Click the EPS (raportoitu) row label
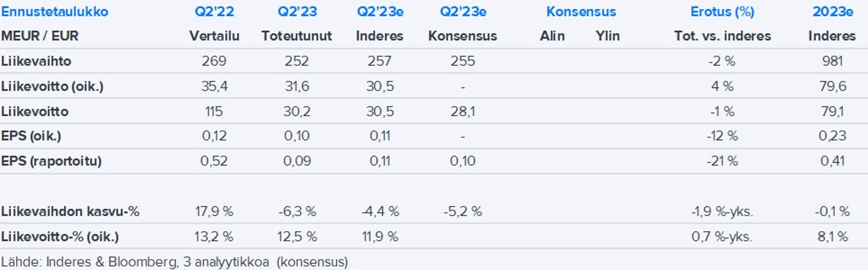Viewport: 868px width, 270px height. pos(51,161)
